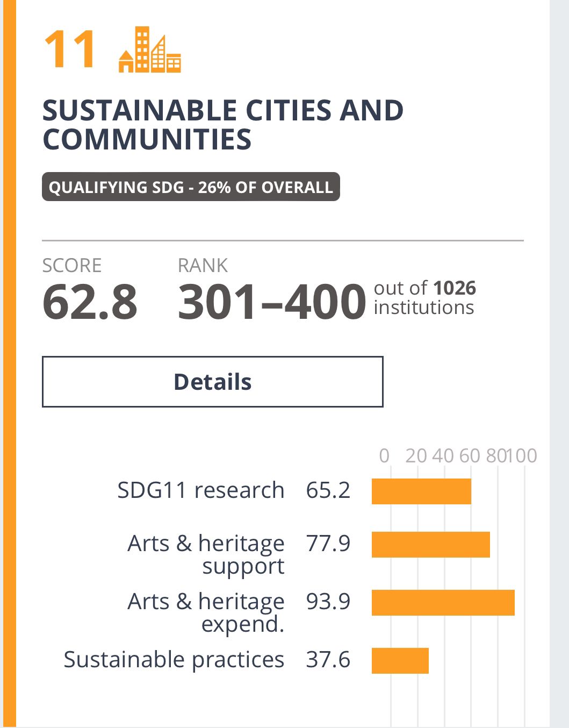Viewport: 569px width, 728px height.
Task: Click the Arts & heritage expend. bar
Action: (x=443, y=603)
